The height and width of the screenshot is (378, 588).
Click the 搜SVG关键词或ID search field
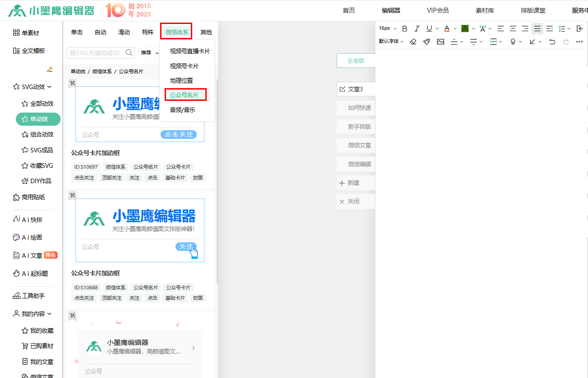[x=95, y=53]
